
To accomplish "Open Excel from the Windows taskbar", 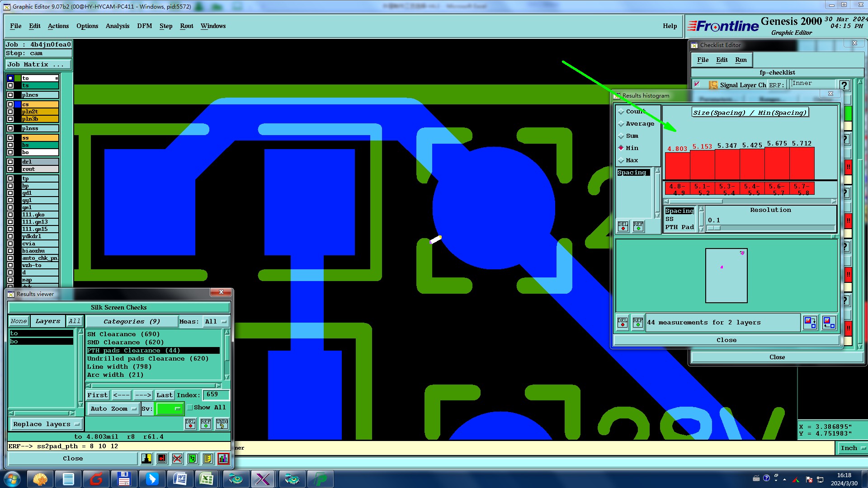I will point(207,479).
